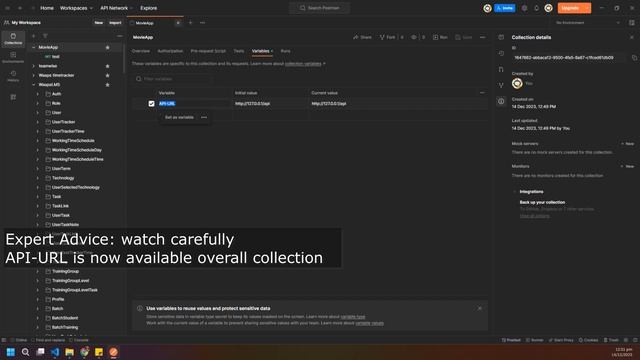
Task: Click the Windows Start button
Action: click(x=11, y=352)
